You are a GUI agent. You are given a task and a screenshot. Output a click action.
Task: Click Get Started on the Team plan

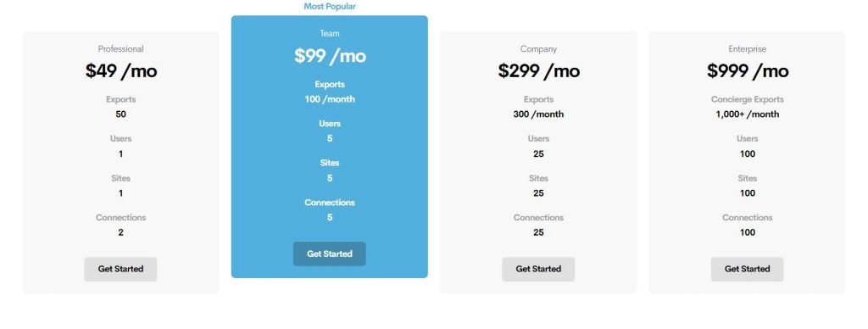pyautogui.click(x=330, y=254)
